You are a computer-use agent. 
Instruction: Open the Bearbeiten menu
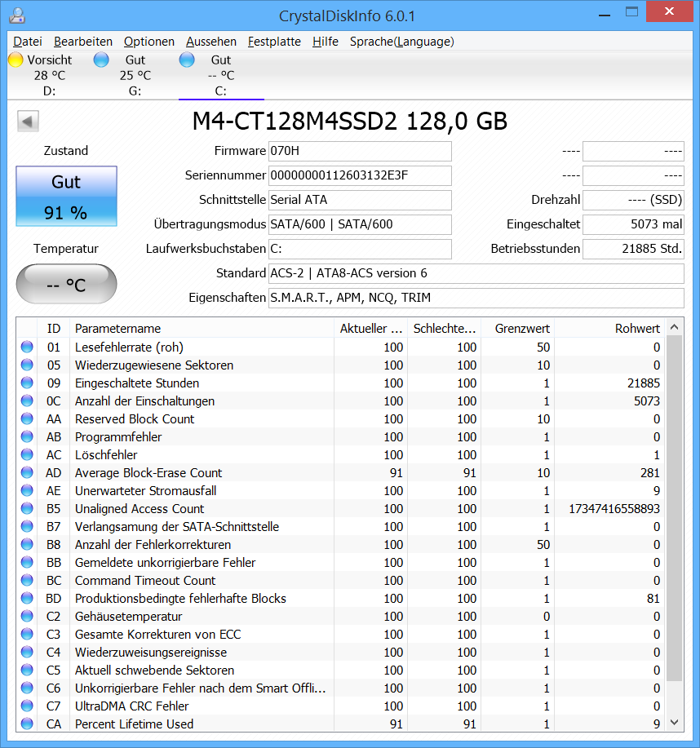83,42
